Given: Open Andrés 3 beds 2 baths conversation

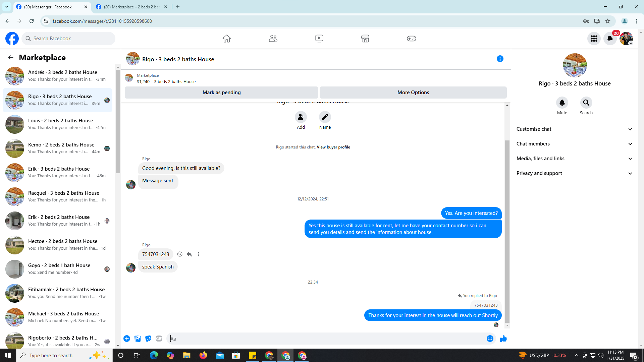Looking at the screenshot, I should coord(58,76).
